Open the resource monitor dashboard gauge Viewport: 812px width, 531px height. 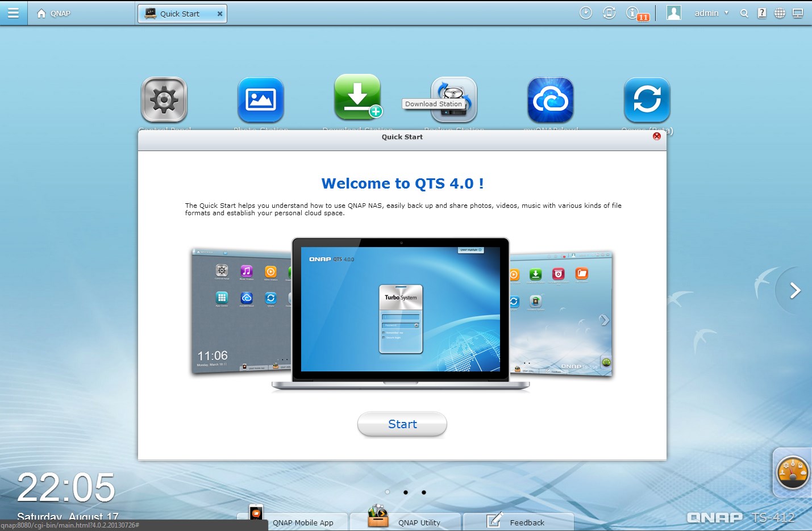pyautogui.click(x=792, y=473)
